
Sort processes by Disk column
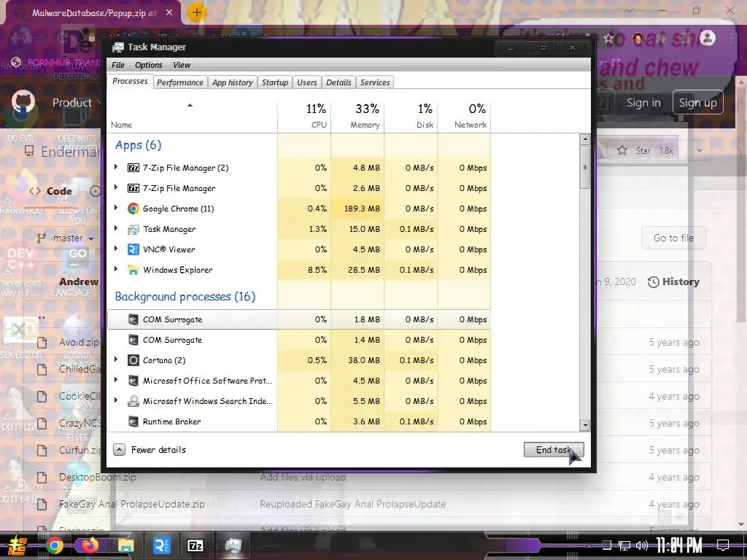(x=411, y=116)
